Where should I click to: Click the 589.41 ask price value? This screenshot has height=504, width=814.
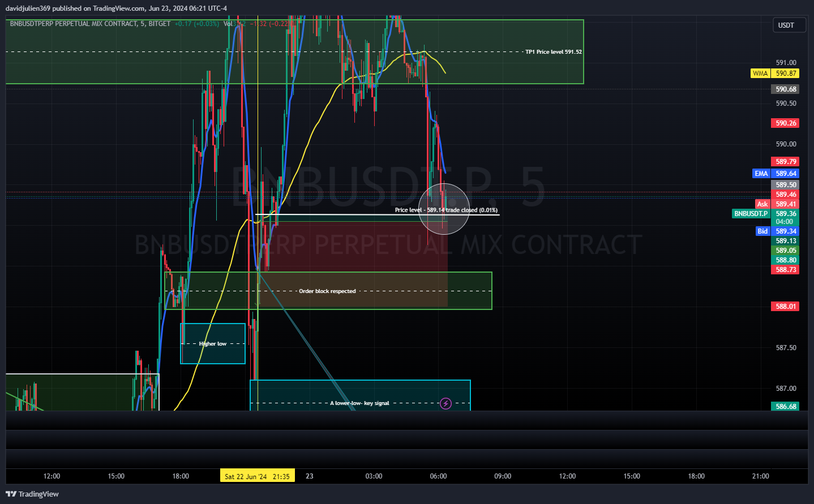click(x=786, y=204)
